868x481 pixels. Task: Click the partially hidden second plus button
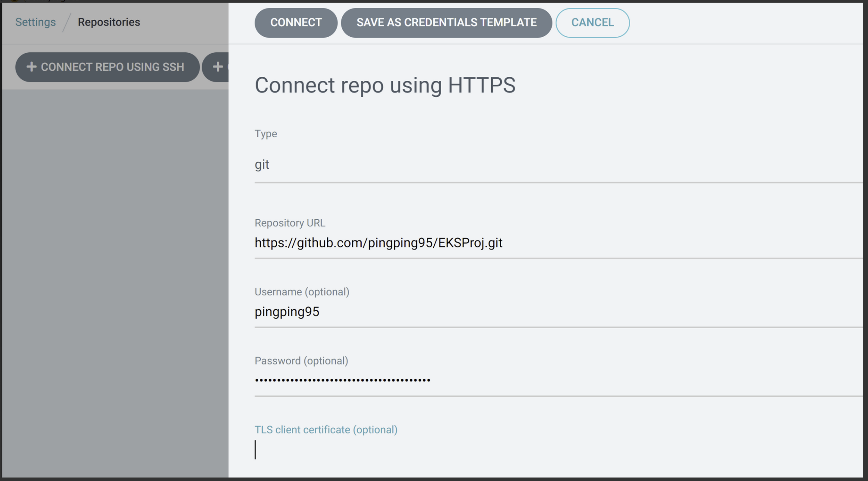[217, 67]
